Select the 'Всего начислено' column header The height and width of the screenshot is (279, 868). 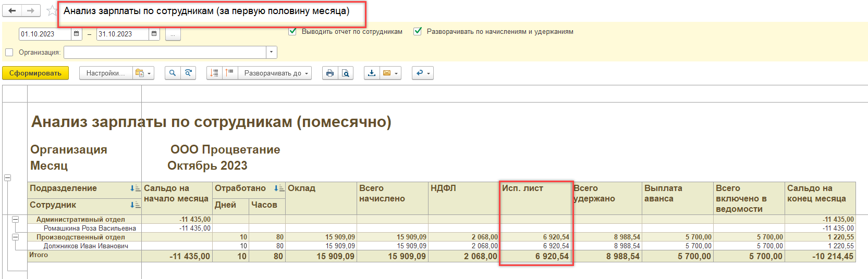click(393, 198)
